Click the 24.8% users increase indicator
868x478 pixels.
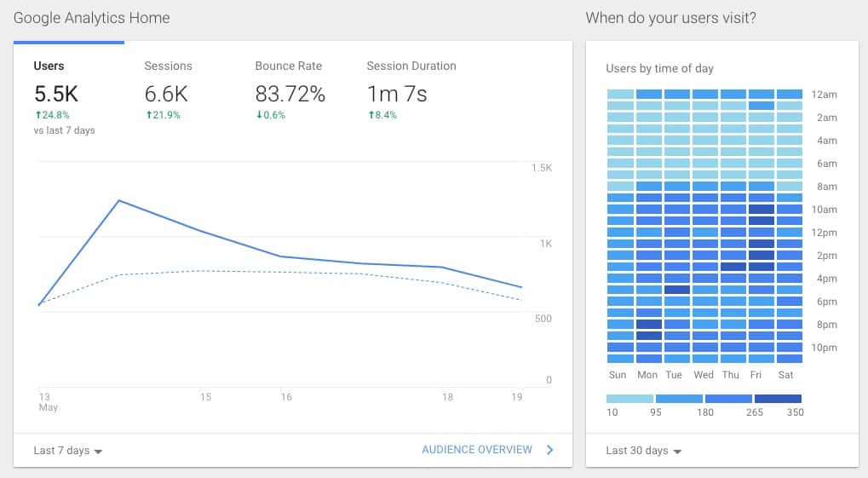click(x=52, y=115)
